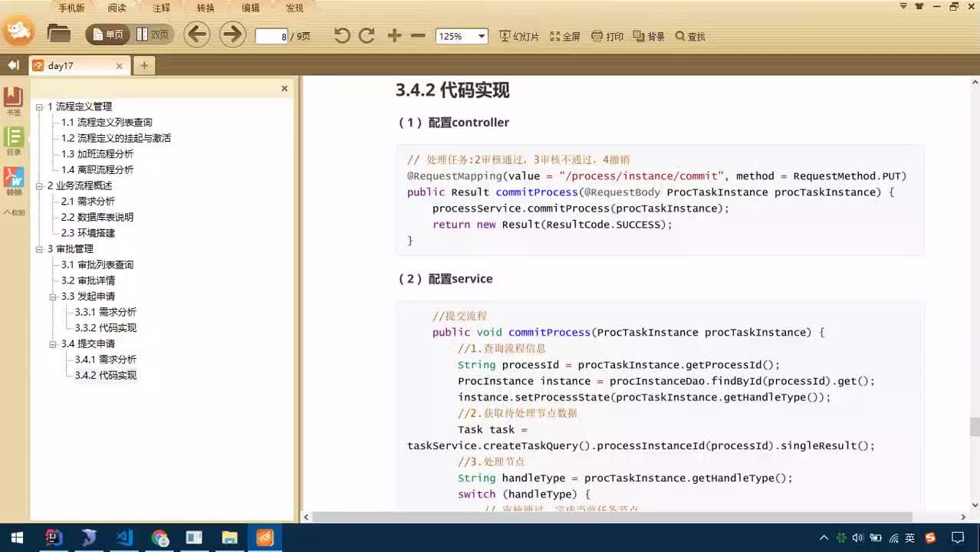Collapse sidebar with the left arrow icon
The width and height of the screenshot is (980, 552).
pos(13,65)
